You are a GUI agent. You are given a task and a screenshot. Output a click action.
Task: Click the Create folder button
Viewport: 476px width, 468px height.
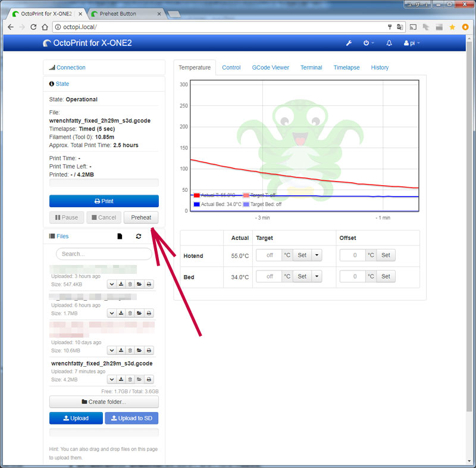coord(104,402)
